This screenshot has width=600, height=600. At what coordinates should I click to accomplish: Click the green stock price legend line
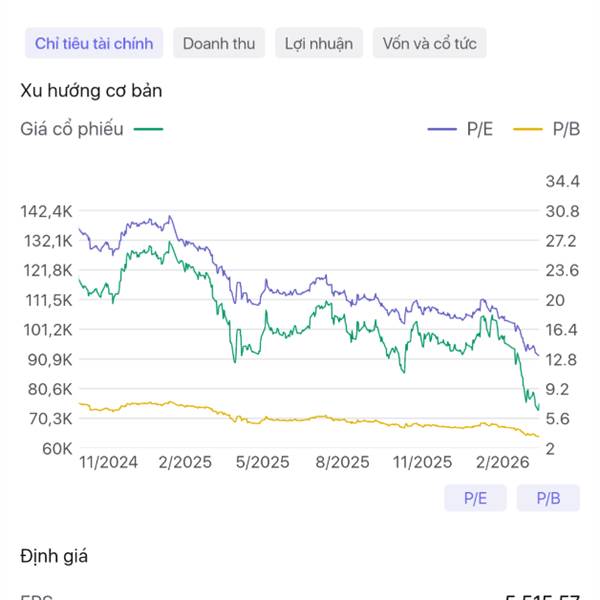click(x=148, y=129)
